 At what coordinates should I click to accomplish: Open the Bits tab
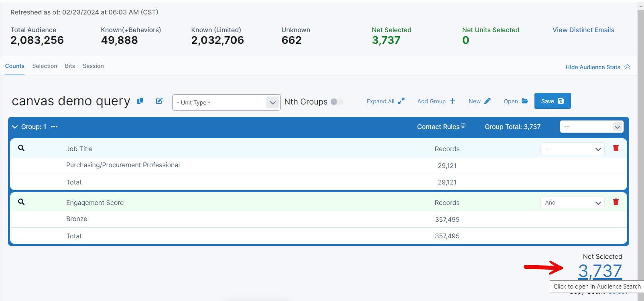click(x=70, y=66)
